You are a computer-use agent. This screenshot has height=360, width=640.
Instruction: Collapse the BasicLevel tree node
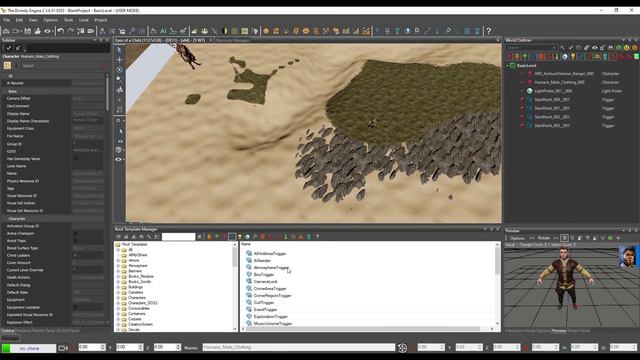(x=508, y=65)
